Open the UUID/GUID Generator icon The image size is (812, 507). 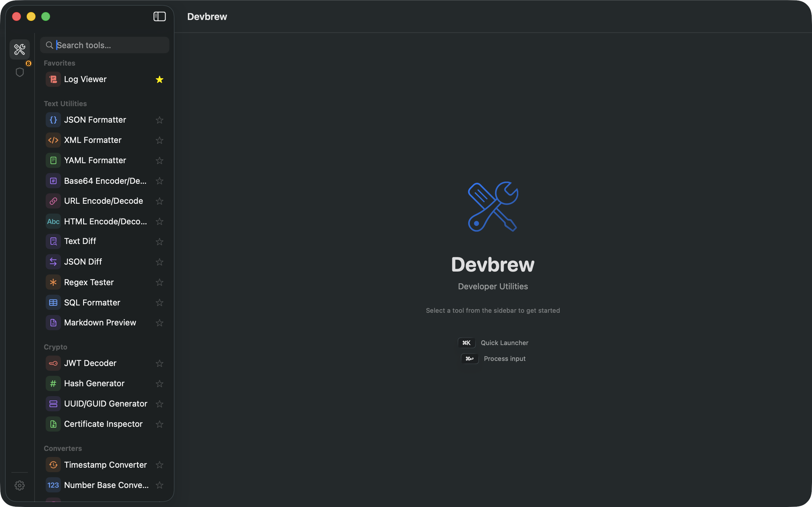click(x=53, y=403)
